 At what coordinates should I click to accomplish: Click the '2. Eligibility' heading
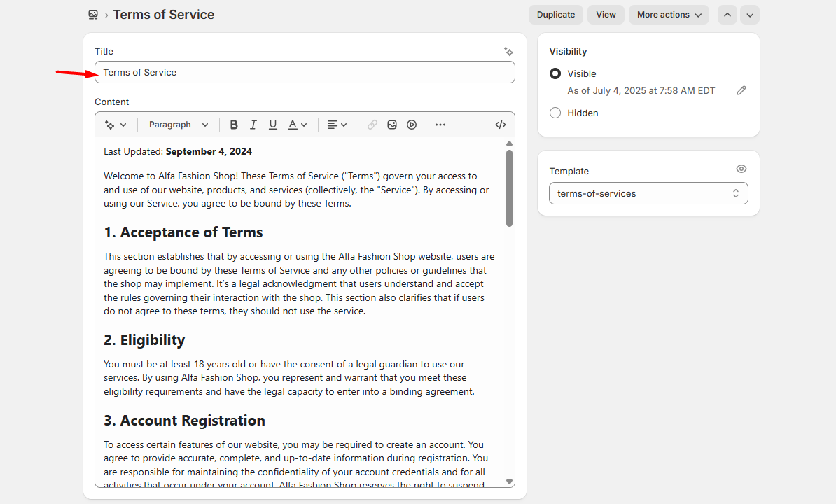(x=144, y=340)
